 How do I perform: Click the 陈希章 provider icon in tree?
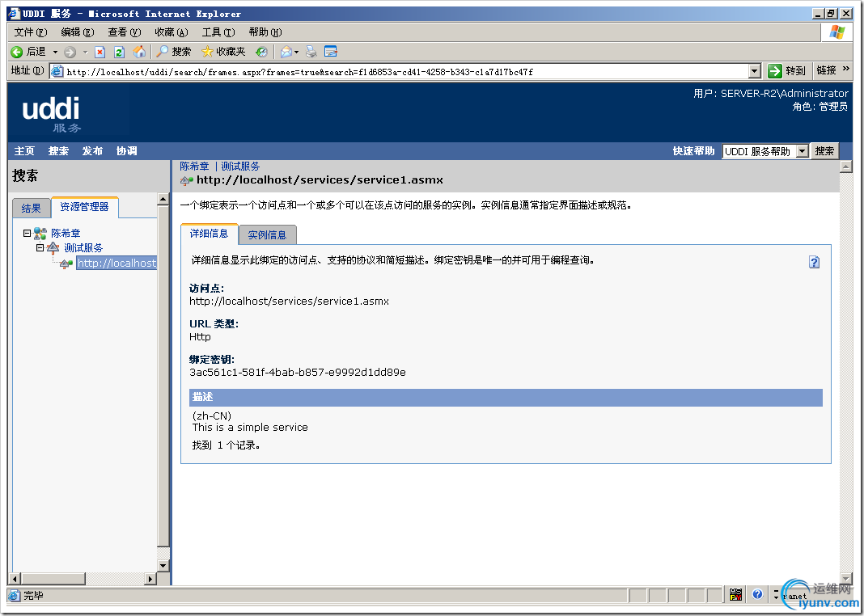(x=40, y=234)
